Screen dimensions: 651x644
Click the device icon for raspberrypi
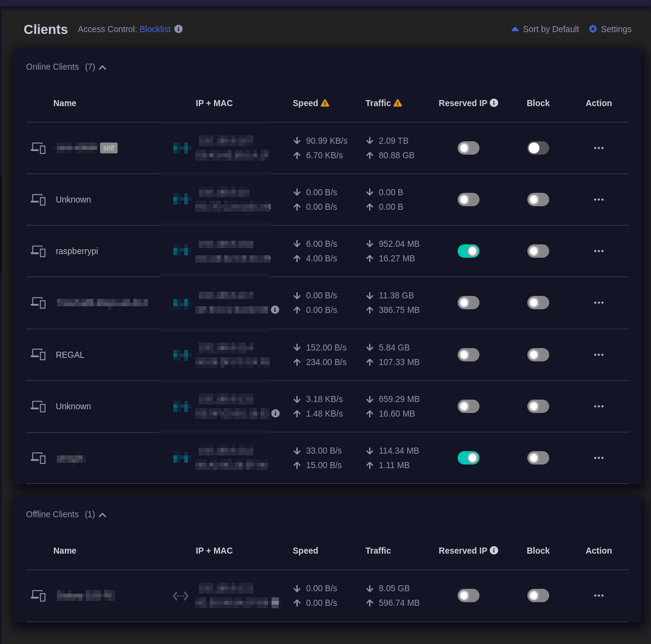[x=38, y=251]
